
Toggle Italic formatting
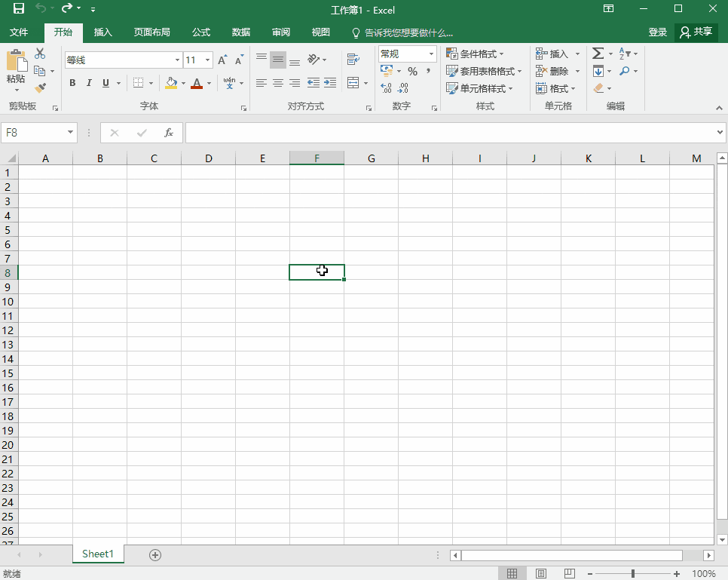click(89, 83)
